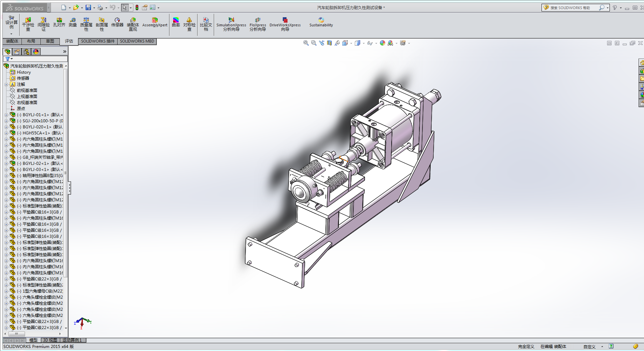Viewport: 644px width, 351px height.
Task: Toggle 曲率 curvature display
Action: 176,23
